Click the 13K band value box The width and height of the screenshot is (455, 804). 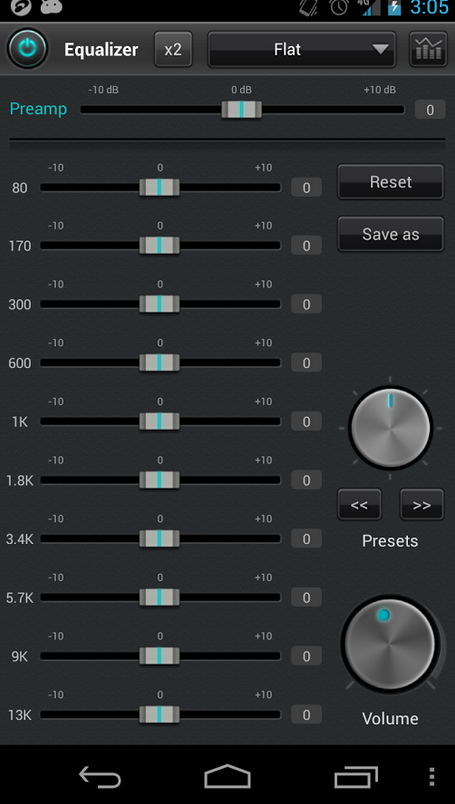306,714
